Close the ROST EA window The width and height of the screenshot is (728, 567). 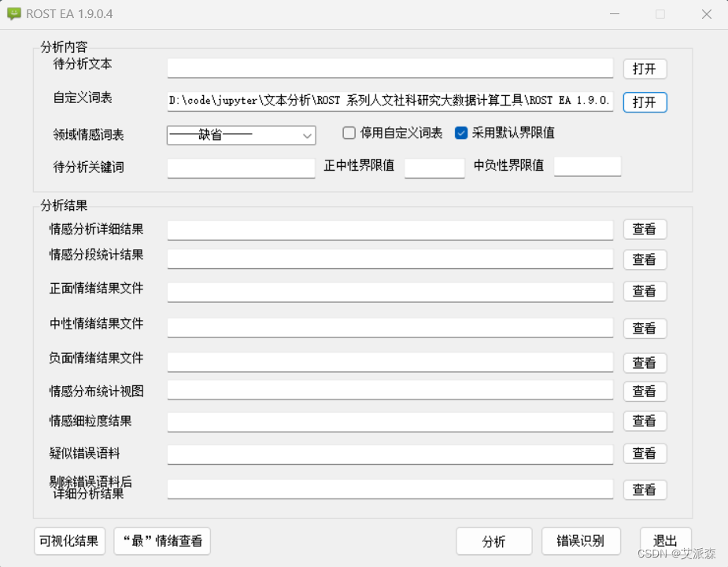point(707,14)
